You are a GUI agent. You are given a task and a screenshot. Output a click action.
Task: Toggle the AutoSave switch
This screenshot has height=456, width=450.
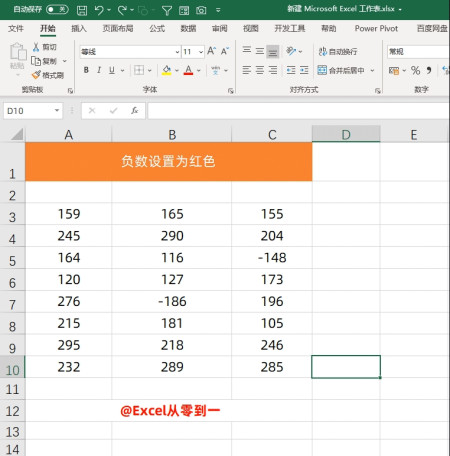(x=57, y=9)
